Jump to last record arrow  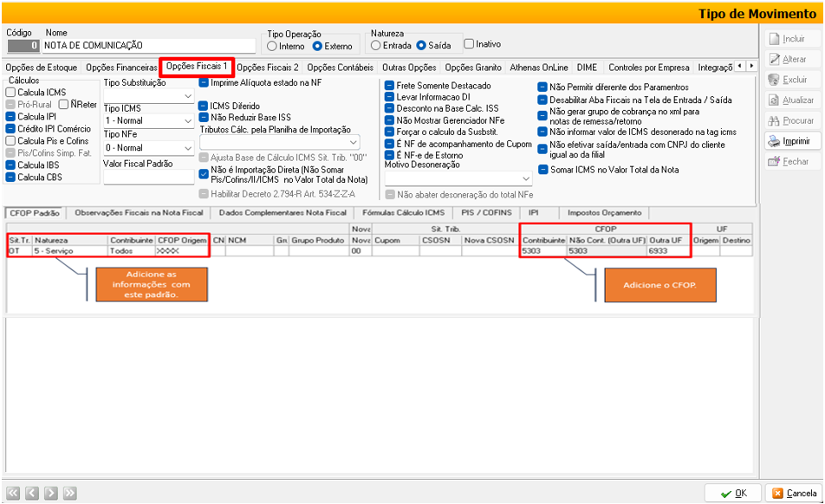(70, 493)
